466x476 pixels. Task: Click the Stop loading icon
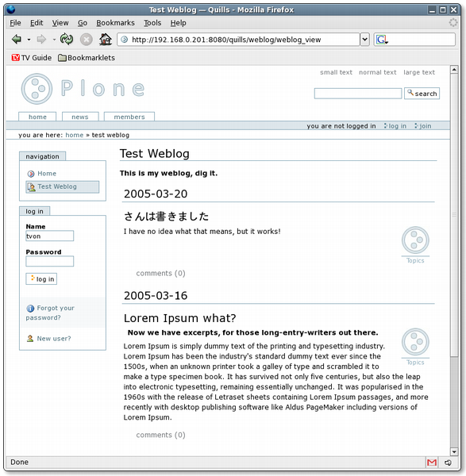(87, 40)
